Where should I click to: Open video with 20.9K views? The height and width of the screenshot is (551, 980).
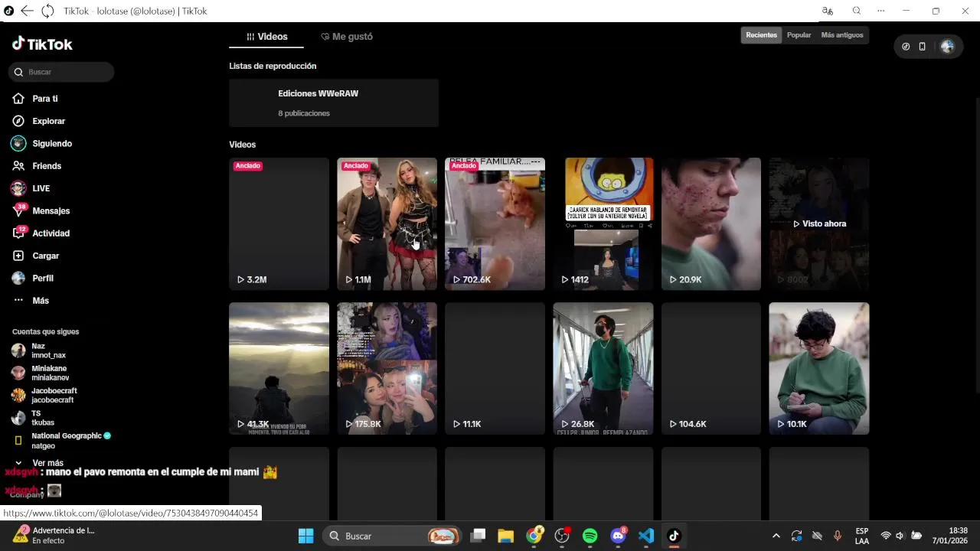pos(710,223)
